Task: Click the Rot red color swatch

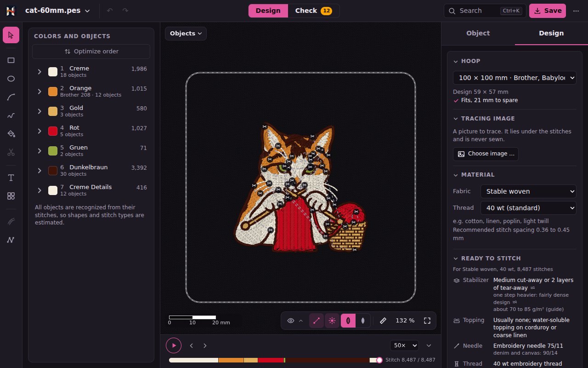Action: tap(53, 131)
